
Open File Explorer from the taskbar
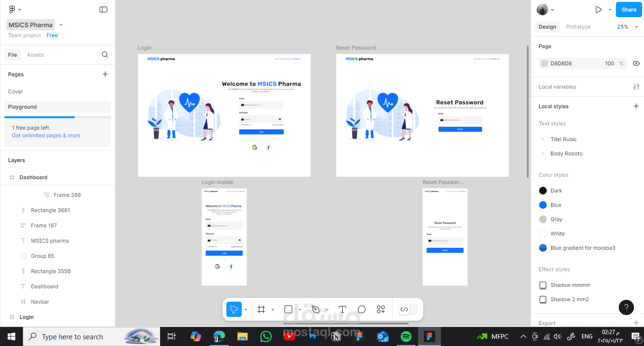(243, 336)
